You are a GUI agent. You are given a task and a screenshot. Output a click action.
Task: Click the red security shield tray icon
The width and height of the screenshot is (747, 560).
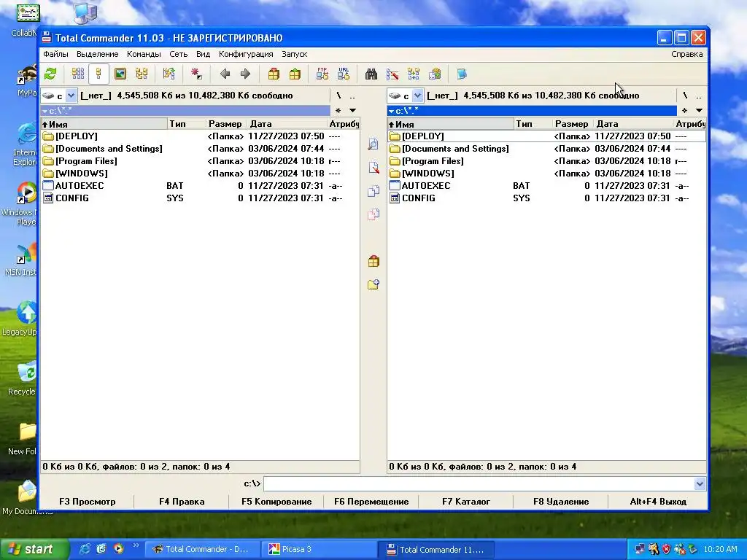click(x=666, y=549)
